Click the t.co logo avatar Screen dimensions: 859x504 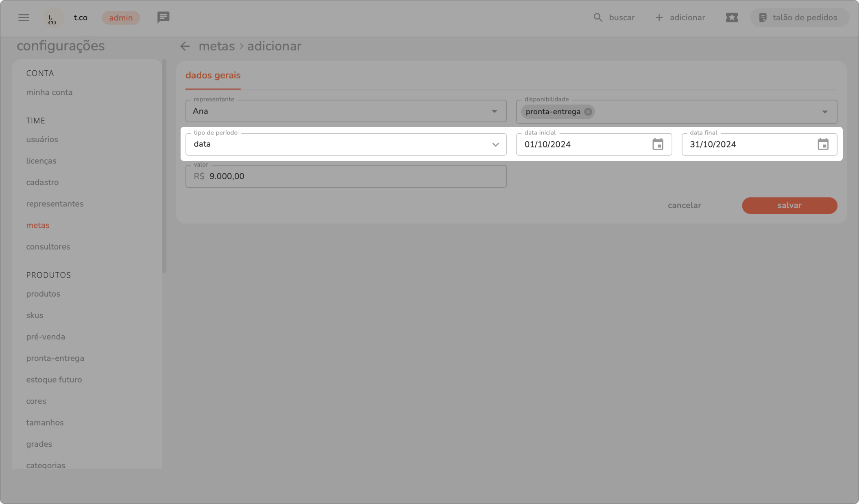[x=52, y=18]
